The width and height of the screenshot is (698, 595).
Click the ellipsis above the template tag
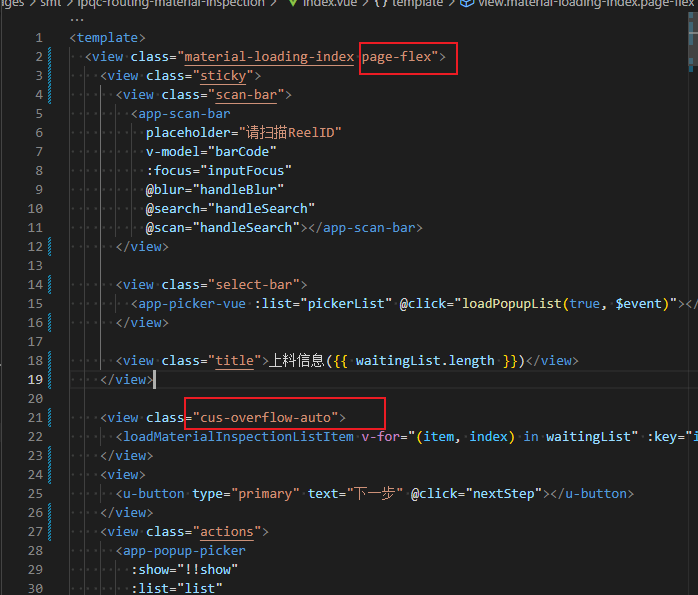coord(79,19)
